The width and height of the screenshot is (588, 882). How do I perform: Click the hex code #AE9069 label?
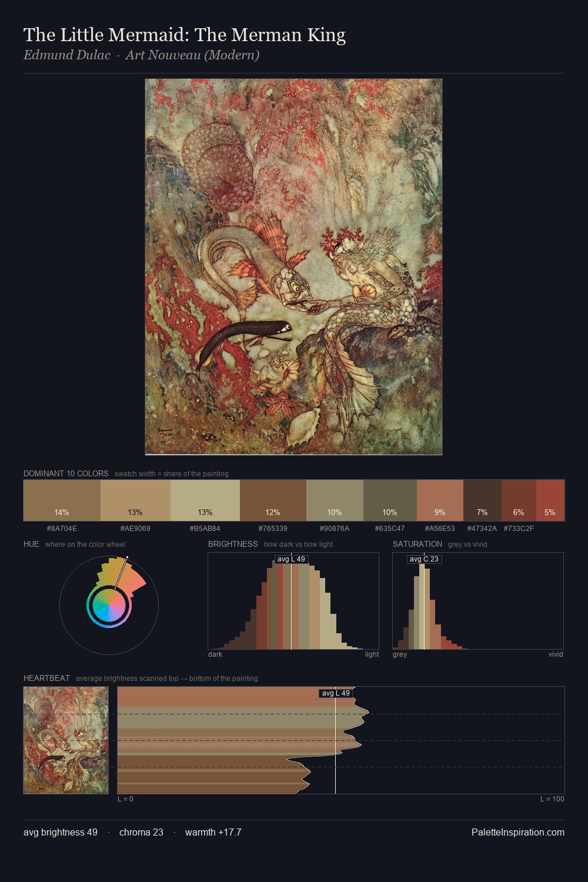pos(135,529)
